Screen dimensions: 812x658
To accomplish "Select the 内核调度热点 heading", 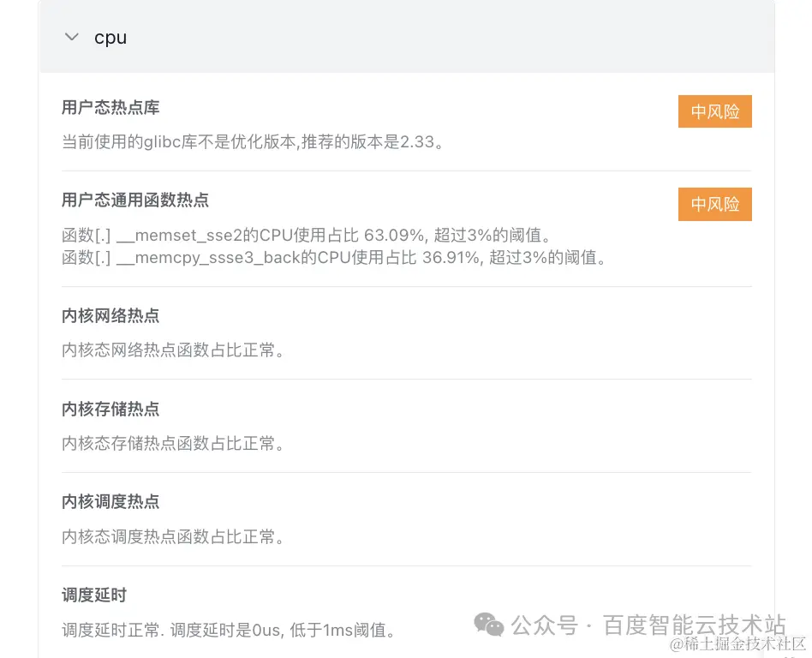I will pos(110,502).
